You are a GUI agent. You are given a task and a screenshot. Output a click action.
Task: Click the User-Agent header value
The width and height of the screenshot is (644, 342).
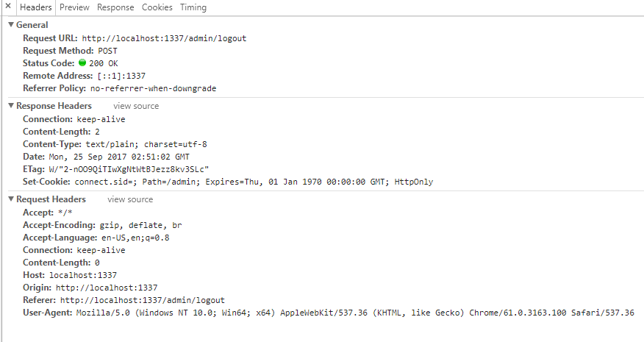pos(355,313)
